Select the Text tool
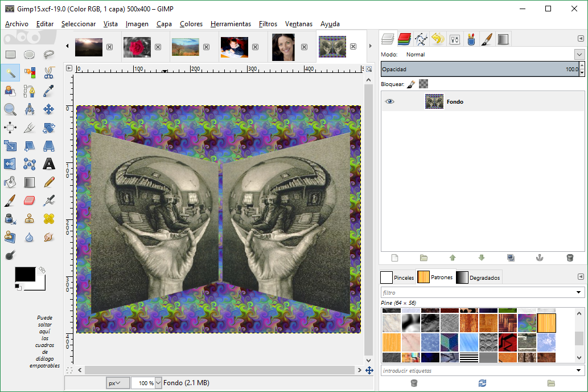 [x=49, y=164]
